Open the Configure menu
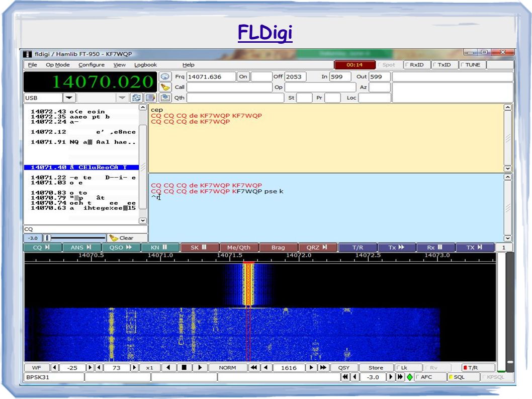This screenshot has height=399, width=532. 92,65
